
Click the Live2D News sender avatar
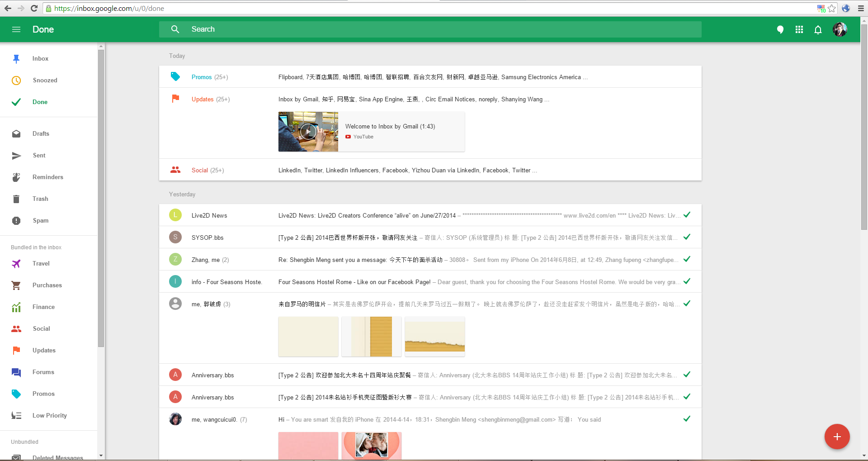click(x=175, y=215)
